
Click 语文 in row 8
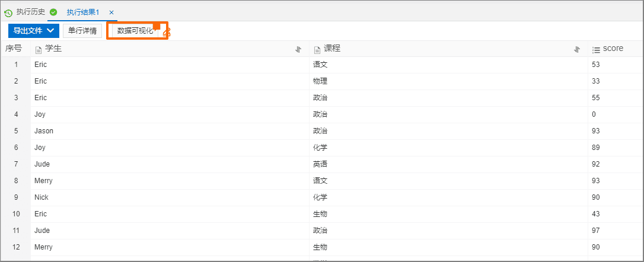click(320, 181)
